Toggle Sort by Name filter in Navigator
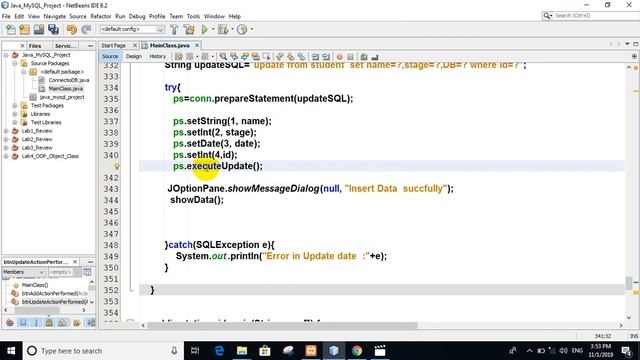The height and width of the screenshot is (360, 640). 91,322
